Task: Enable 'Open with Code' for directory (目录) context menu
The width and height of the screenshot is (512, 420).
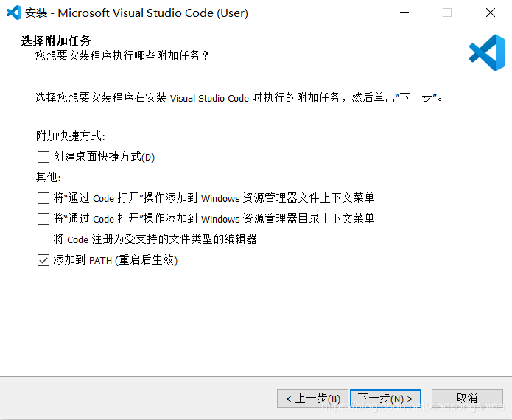Action: click(43, 219)
